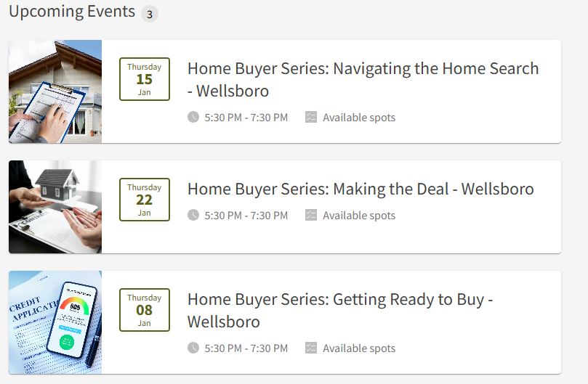588x384 pixels.
Task: Click clock icon on Navigating the Home Search event
Action: [x=193, y=117]
